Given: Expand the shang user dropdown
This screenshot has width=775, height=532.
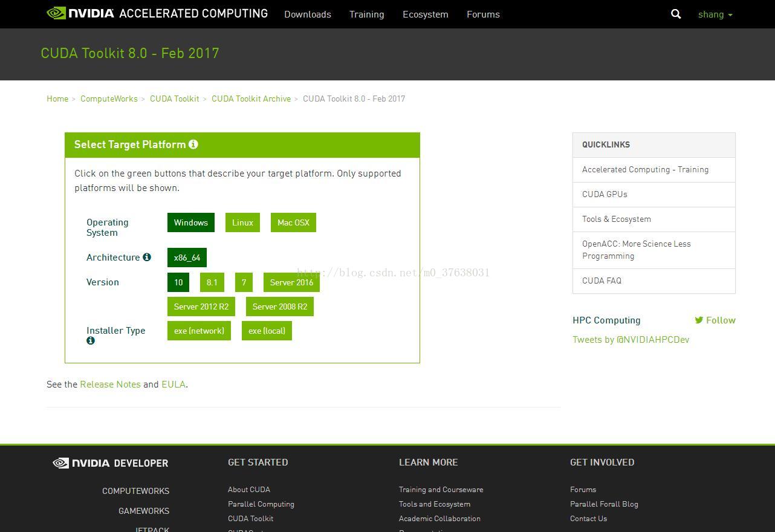Looking at the screenshot, I should (x=715, y=15).
